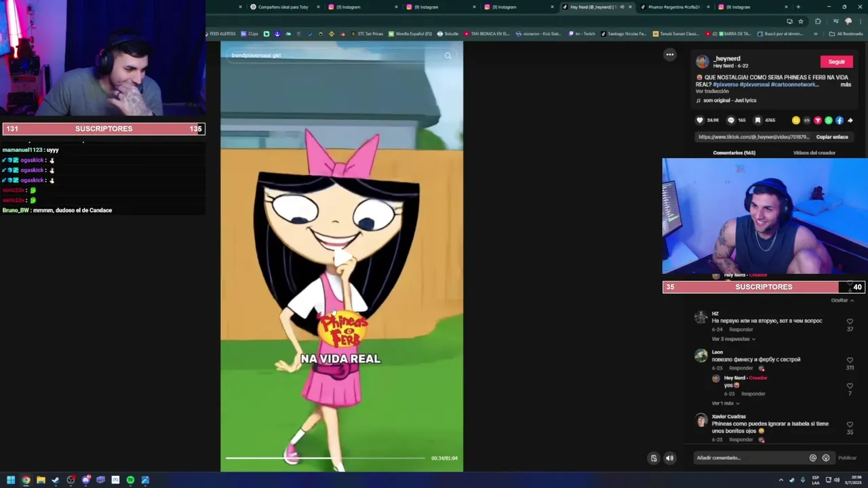Get the embed code icon
This screenshot has width=868, height=488.
807,120
